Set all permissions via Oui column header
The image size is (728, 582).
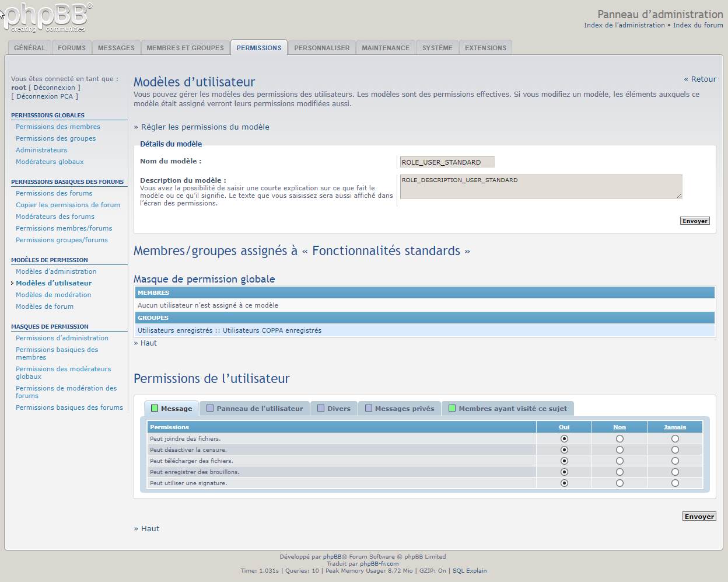(564, 427)
